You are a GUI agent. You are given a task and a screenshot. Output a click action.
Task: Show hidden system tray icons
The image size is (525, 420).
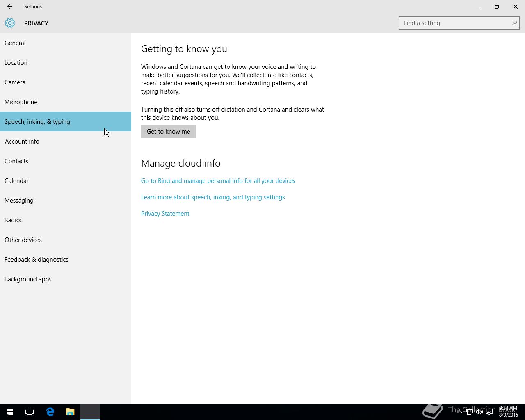(x=459, y=412)
